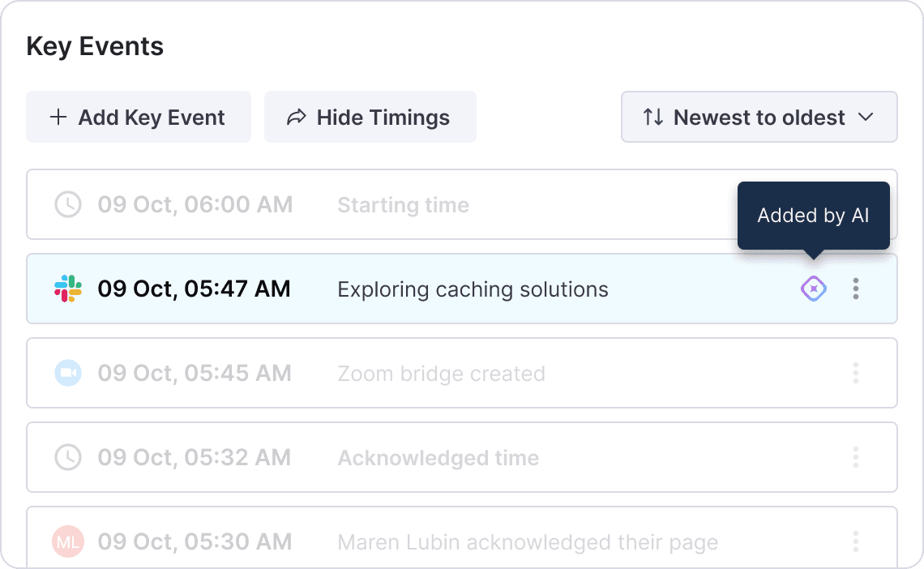This screenshot has height=569, width=924.
Task: Click the ML avatar for Maren Lubin
Action: coord(68,541)
